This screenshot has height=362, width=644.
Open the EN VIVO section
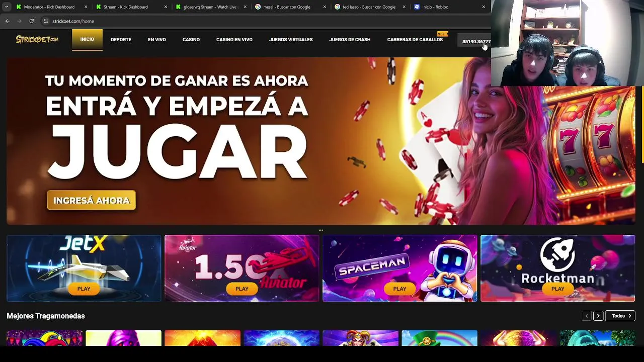(x=157, y=40)
